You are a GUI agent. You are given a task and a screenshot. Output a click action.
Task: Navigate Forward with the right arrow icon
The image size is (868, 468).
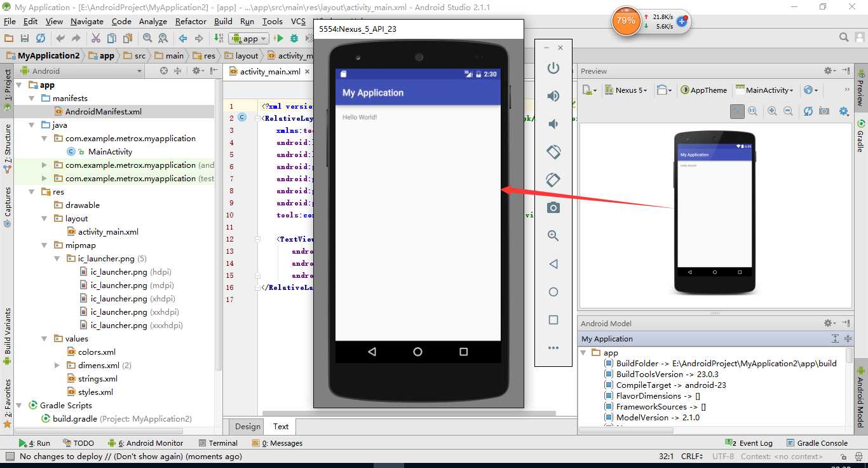click(199, 38)
